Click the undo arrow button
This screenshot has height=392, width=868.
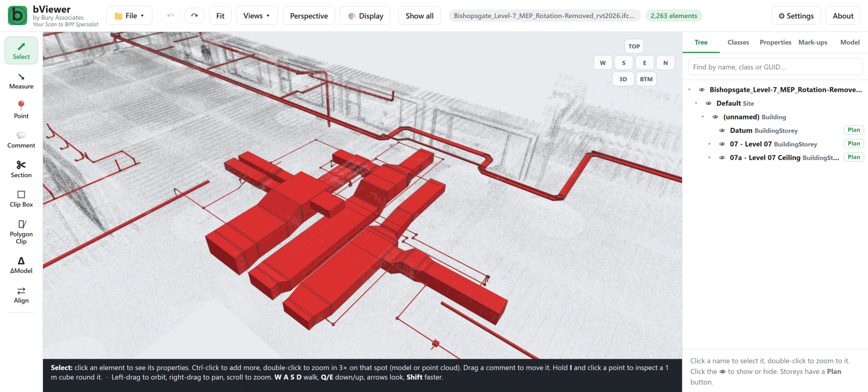pyautogui.click(x=170, y=16)
